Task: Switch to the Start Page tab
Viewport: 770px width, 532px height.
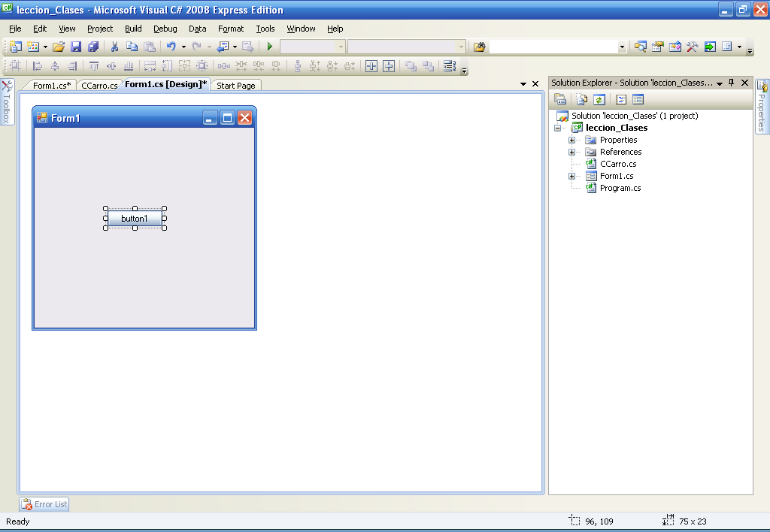Action: pyautogui.click(x=235, y=86)
